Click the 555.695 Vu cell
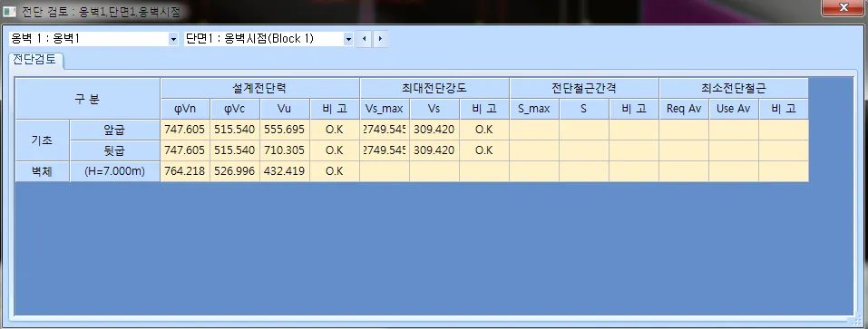Viewport: 868px width, 329px height. pos(285,130)
